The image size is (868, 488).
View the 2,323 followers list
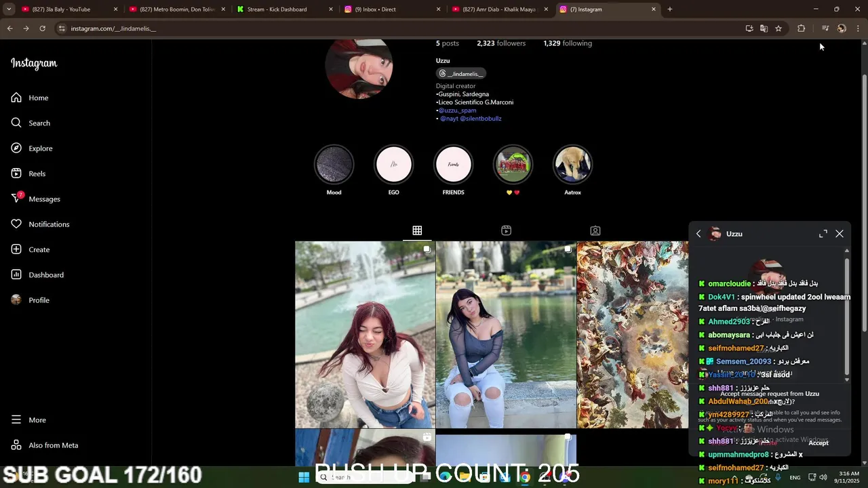pos(501,43)
